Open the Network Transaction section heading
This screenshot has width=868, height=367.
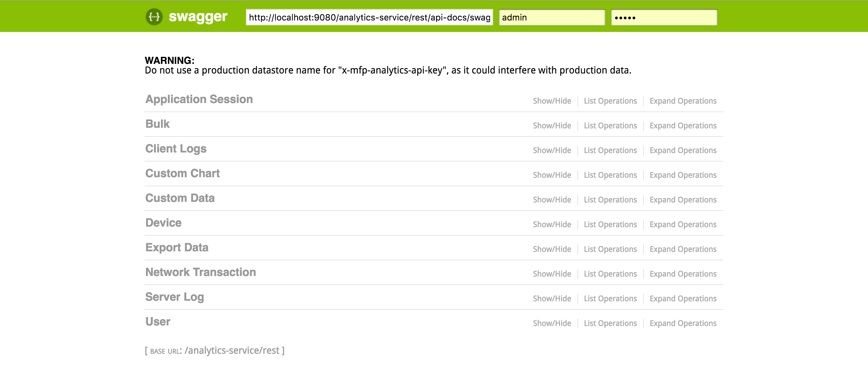pos(200,272)
